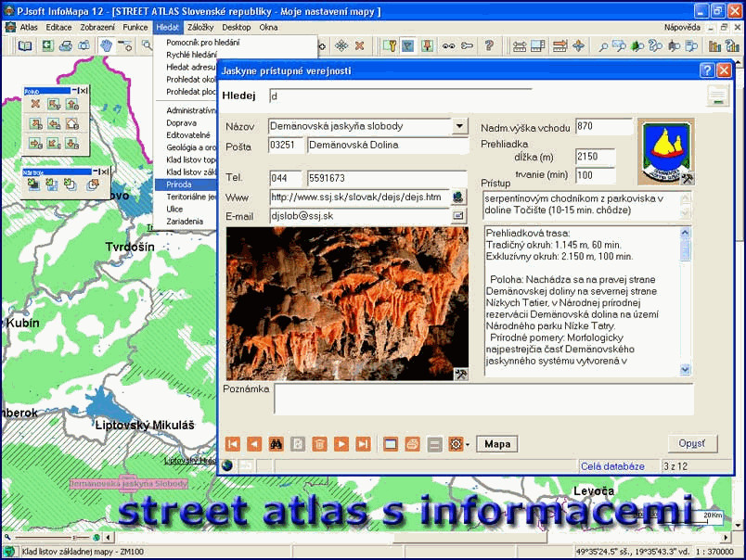Open the website via the Www globe icon
Screen dimensions: 746x560
point(458,197)
